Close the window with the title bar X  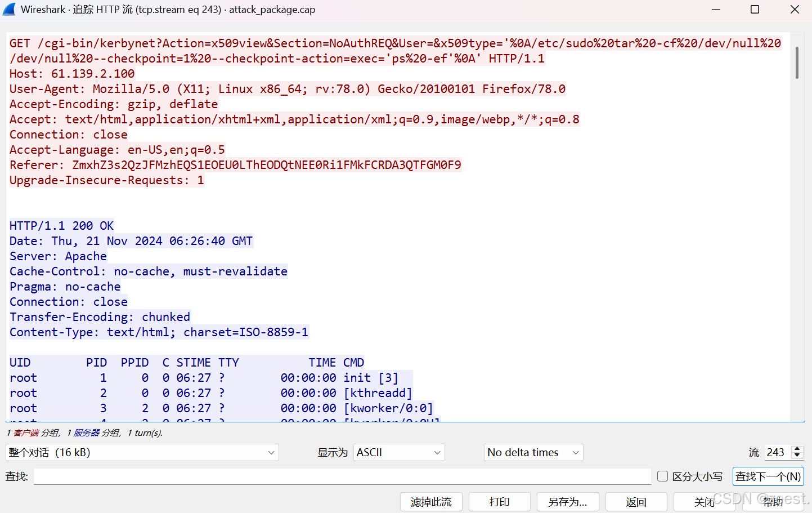pos(795,10)
